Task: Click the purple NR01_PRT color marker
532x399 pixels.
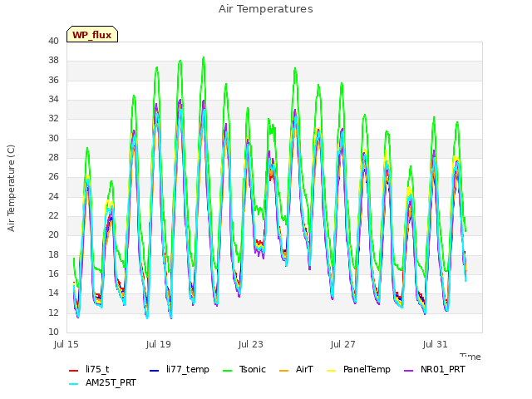Action: tap(408, 371)
